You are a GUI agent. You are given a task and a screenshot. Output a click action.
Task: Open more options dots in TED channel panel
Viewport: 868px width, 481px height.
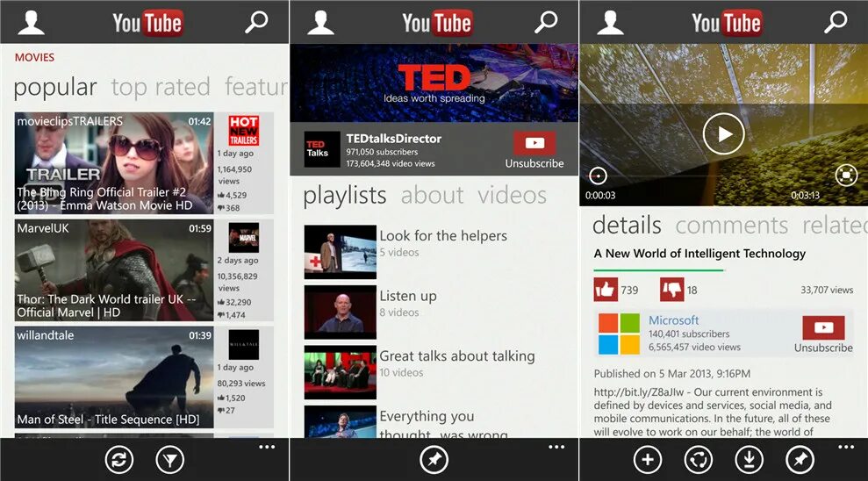(x=556, y=447)
